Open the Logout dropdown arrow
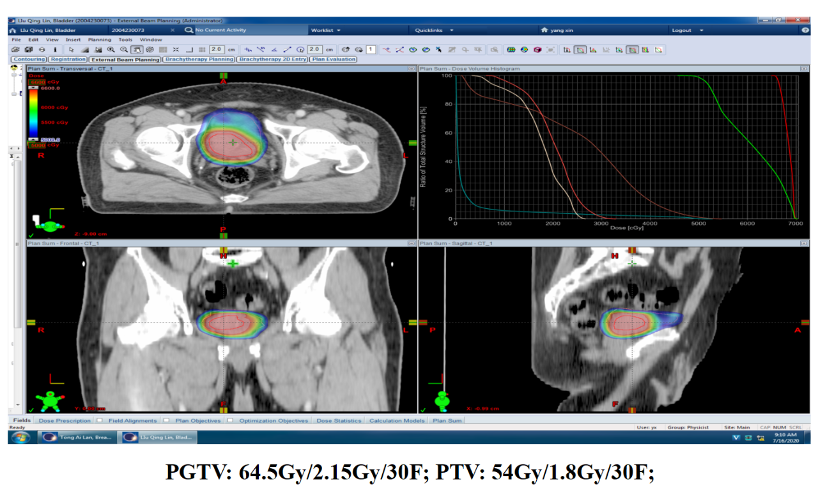Image resolution: width=818 pixels, height=504 pixels. tap(701, 30)
